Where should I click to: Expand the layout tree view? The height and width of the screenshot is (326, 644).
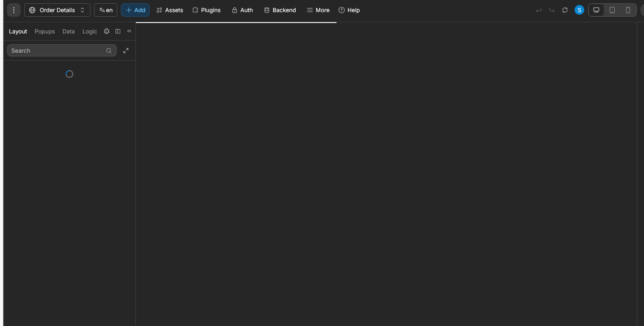tap(126, 51)
